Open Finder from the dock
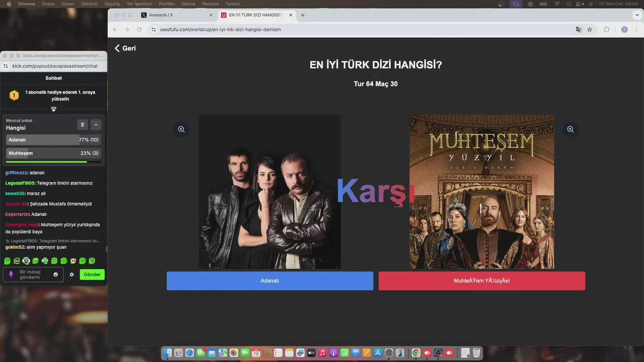Screen dimensions: 644x362 pos(168,353)
